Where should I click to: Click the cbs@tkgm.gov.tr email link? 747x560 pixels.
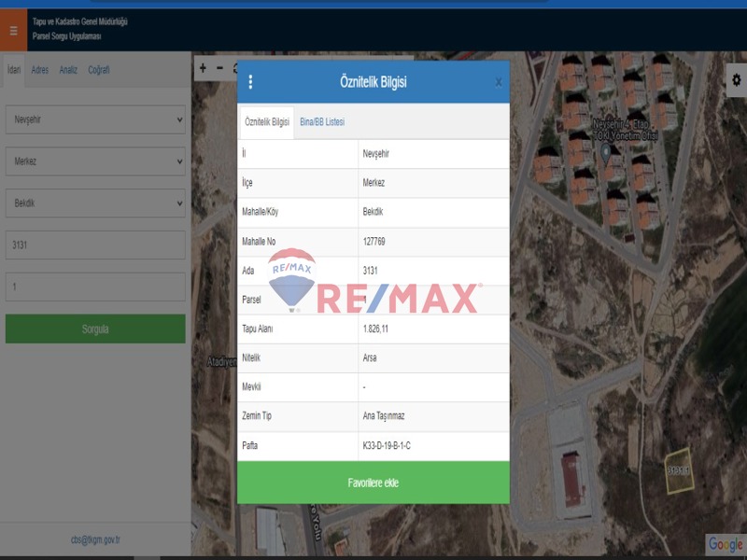pyautogui.click(x=95, y=539)
